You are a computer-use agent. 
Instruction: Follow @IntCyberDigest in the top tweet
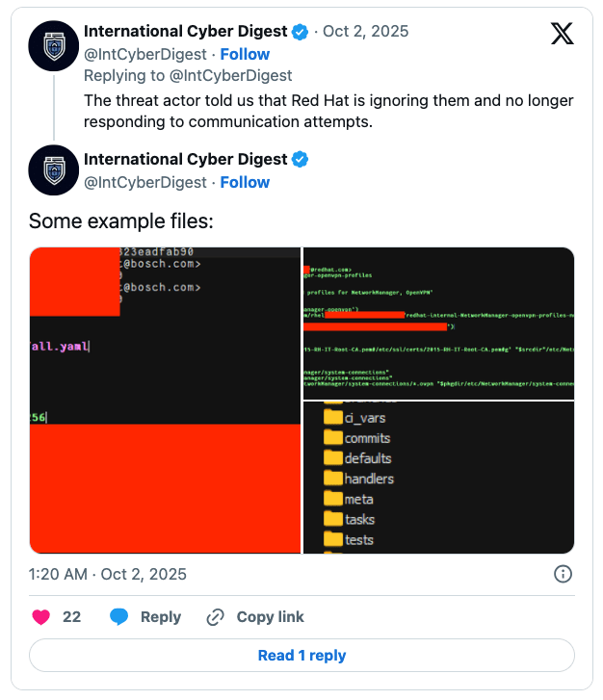245,54
